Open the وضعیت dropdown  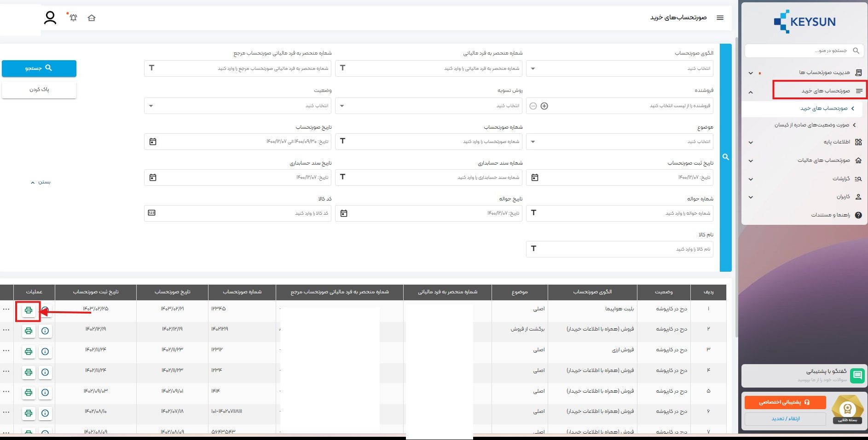click(x=237, y=106)
